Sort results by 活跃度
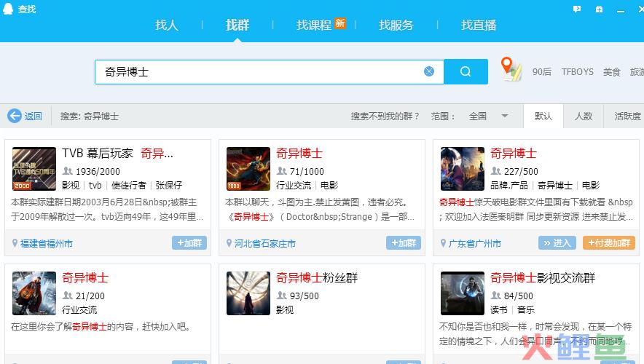 pos(627,116)
